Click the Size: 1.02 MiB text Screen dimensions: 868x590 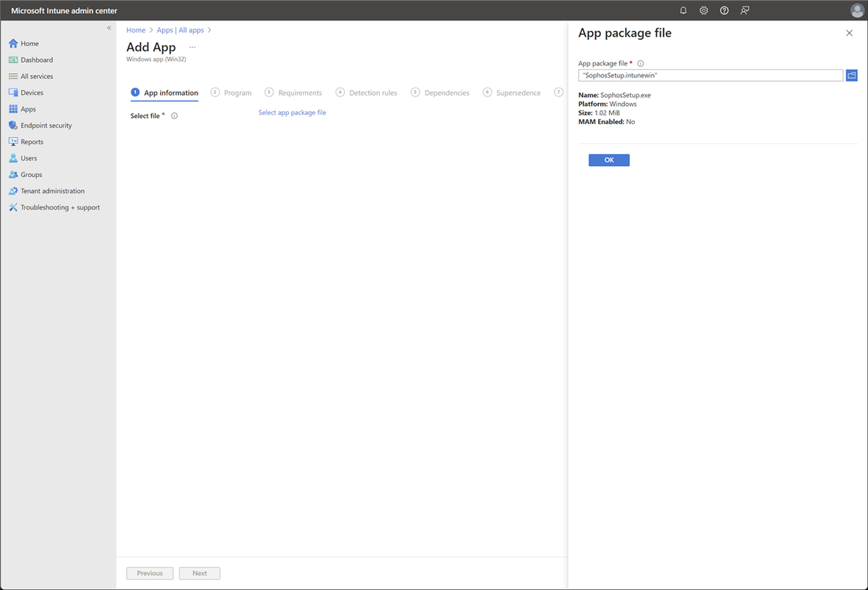(599, 113)
